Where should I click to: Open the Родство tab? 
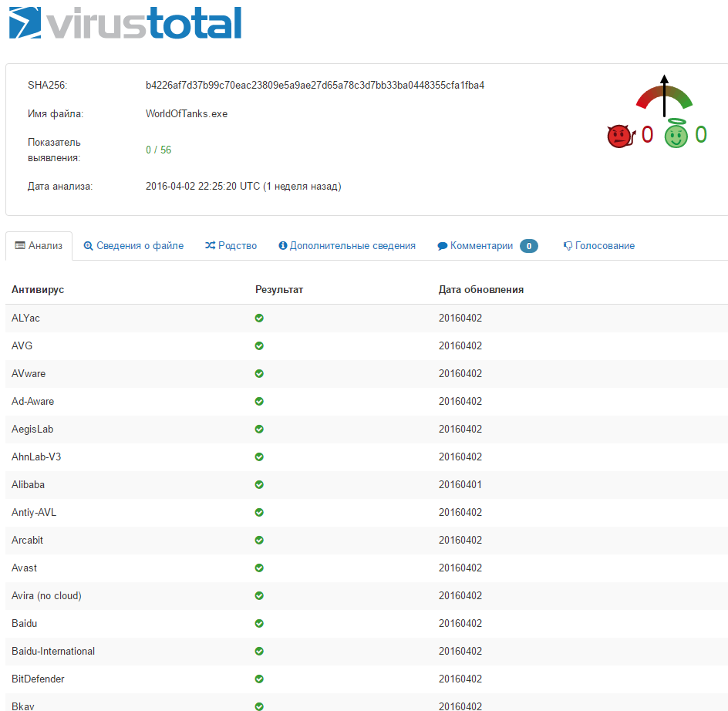[231, 246]
